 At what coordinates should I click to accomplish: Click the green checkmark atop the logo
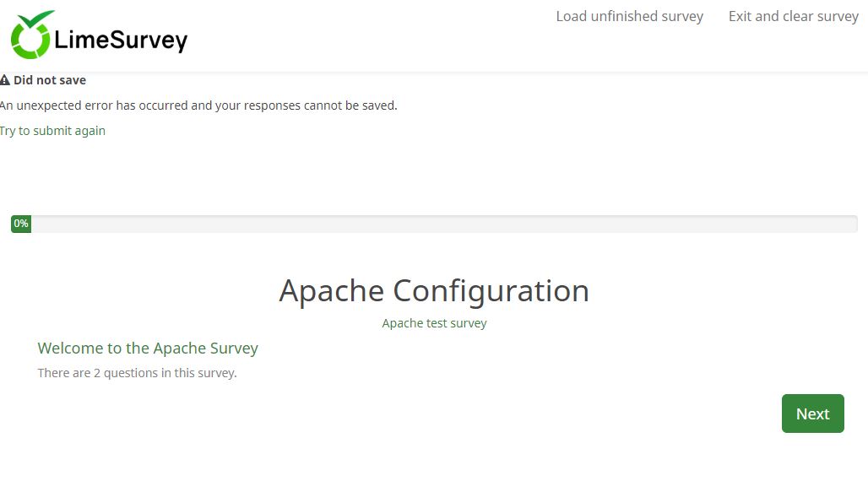[x=37, y=19]
